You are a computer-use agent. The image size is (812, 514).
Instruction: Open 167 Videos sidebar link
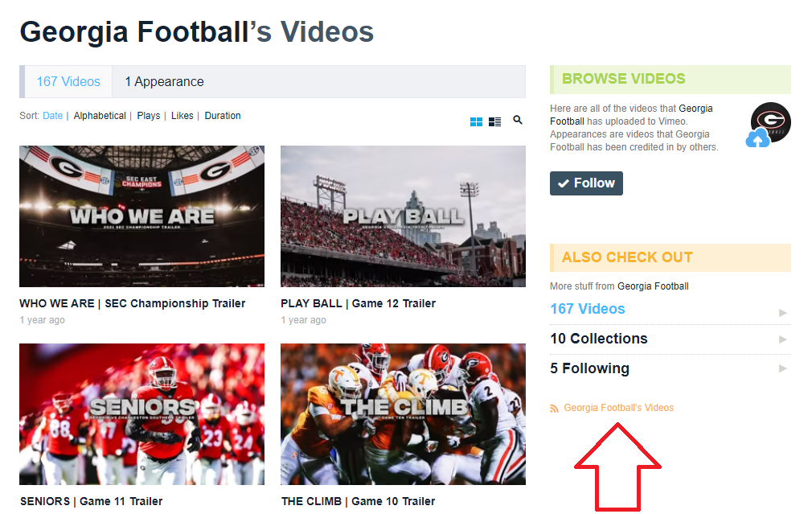click(587, 309)
